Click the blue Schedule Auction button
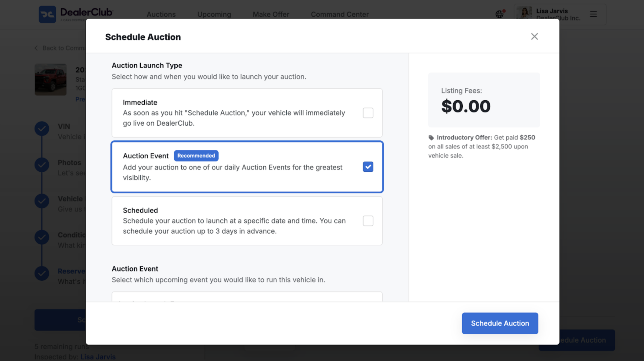This screenshot has height=361, width=644. (500, 323)
